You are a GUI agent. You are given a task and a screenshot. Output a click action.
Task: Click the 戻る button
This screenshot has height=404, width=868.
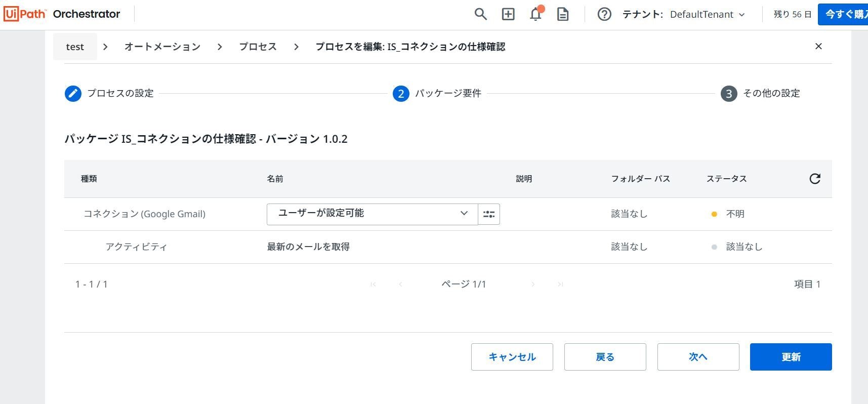[x=605, y=357]
